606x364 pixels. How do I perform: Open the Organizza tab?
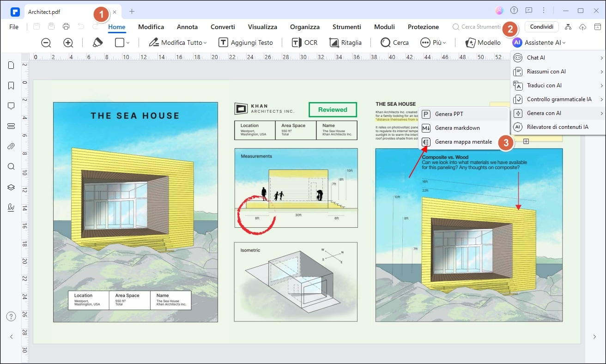coord(305,27)
